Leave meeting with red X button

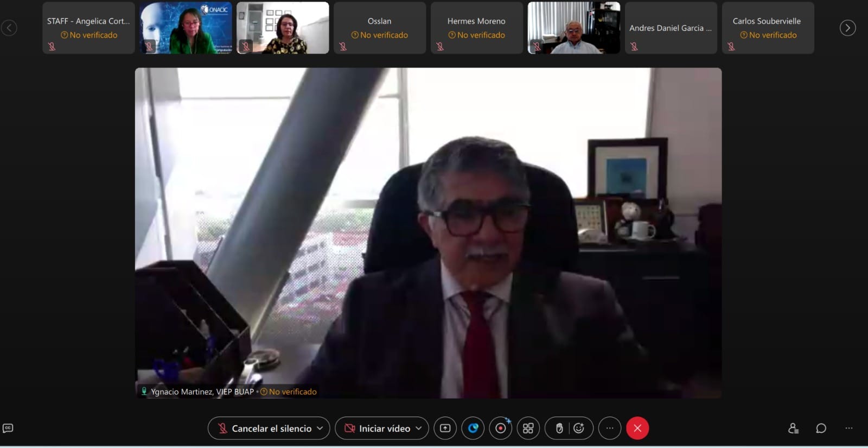(x=637, y=428)
